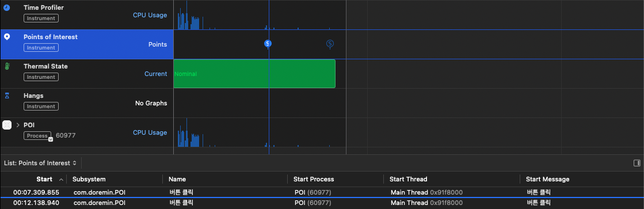Click Main Thread in the 00:07.309.855 row
Screen dimensions: 644x209
(x=410, y=192)
